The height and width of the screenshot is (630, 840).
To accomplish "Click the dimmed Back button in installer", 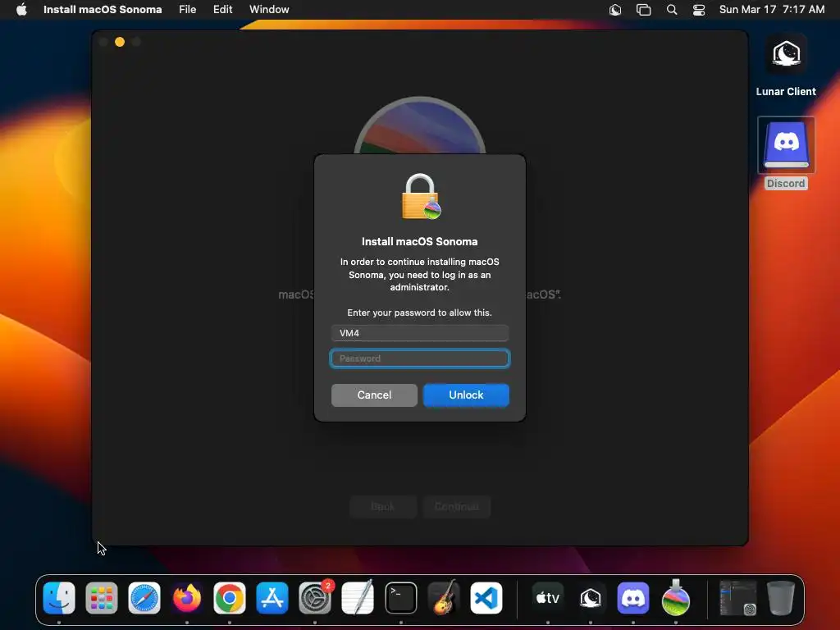I will 383,507.
